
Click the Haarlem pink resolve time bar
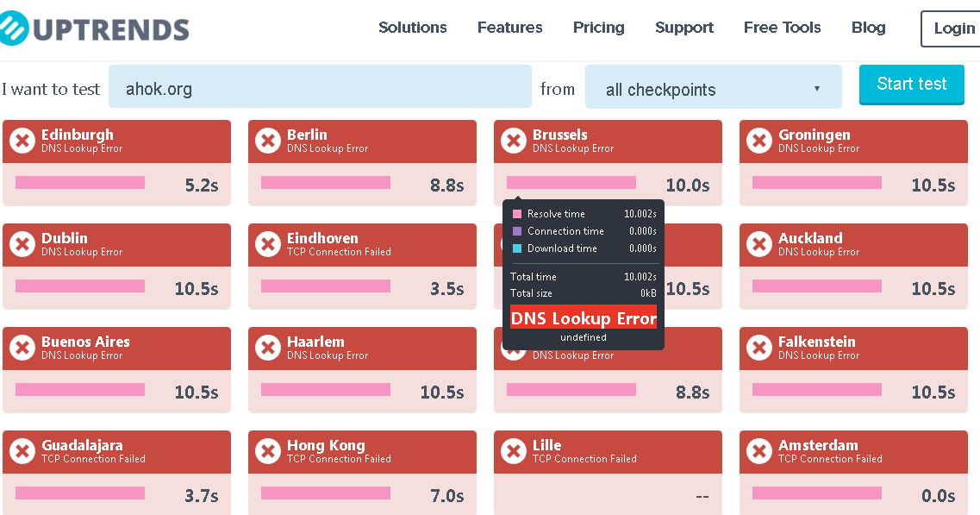(x=326, y=389)
